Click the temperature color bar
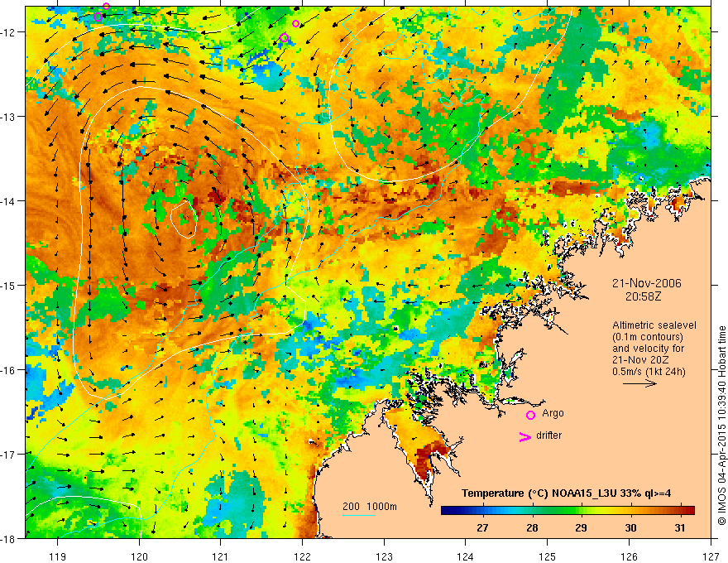Screen dimensions: 728x563 click(x=568, y=511)
